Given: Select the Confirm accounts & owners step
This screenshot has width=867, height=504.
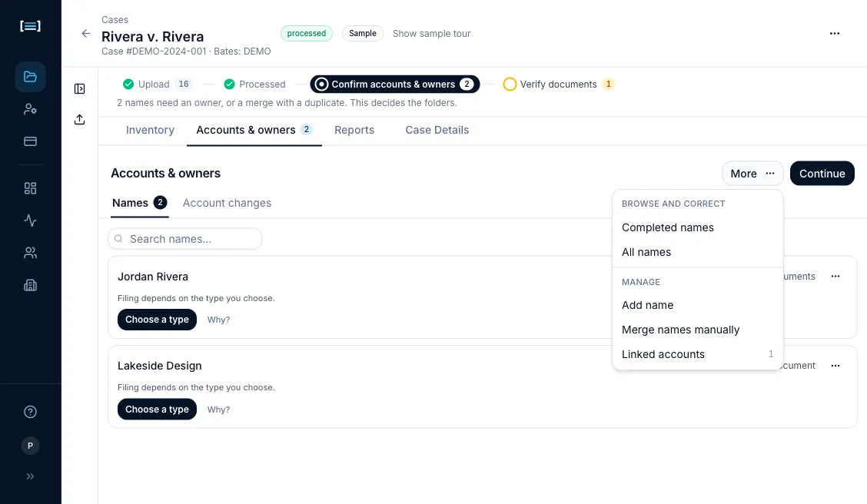Looking at the screenshot, I should click(x=394, y=84).
